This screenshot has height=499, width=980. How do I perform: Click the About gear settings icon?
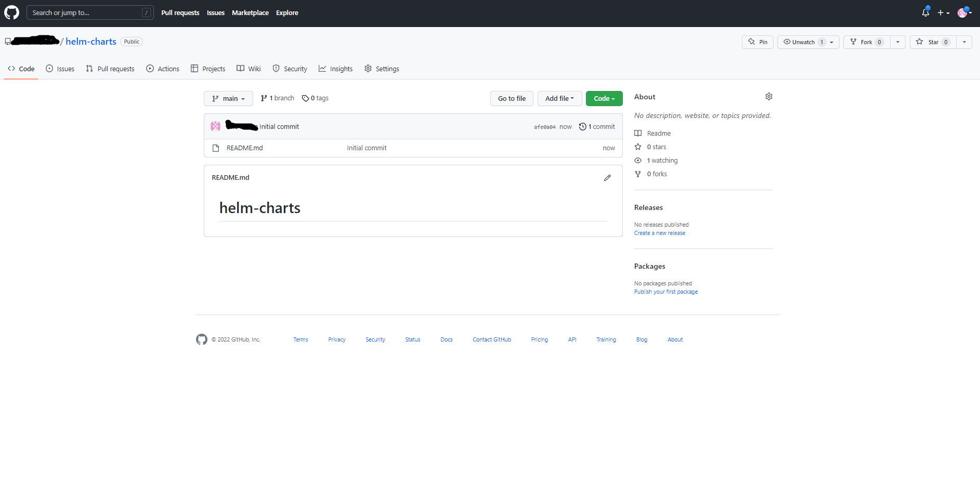coord(769,97)
